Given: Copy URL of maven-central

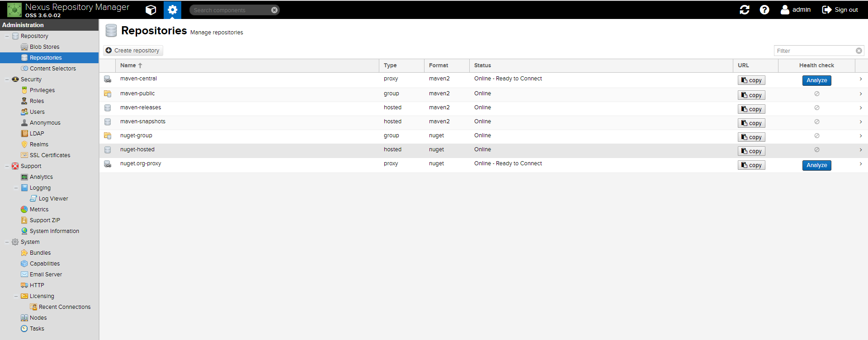Looking at the screenshot, I should click(x=751, y=80).
